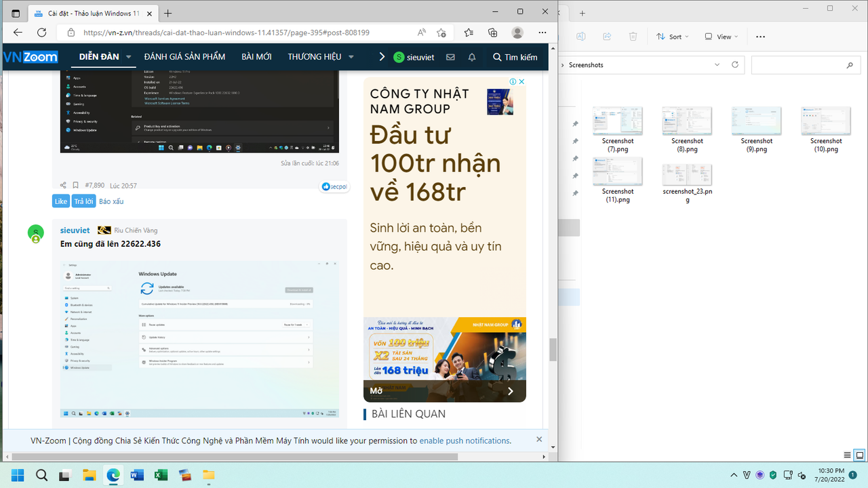Click enable push notifications link
The image size is (868, 488).
tap(465, 441)
